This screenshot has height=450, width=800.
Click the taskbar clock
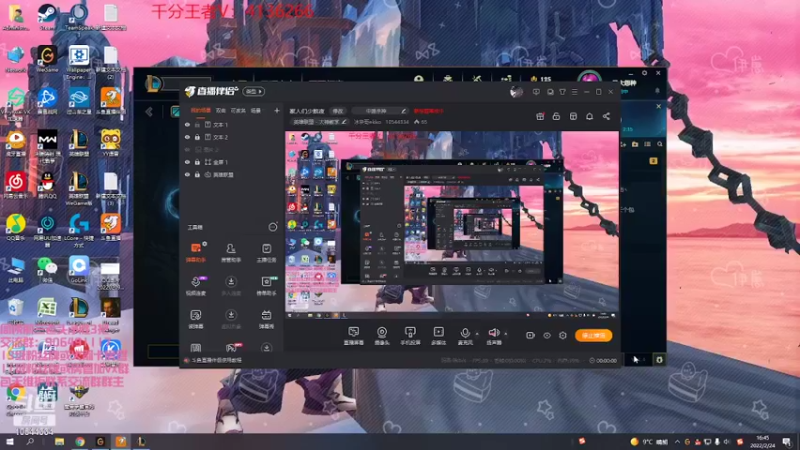click(x=763, y=442)
